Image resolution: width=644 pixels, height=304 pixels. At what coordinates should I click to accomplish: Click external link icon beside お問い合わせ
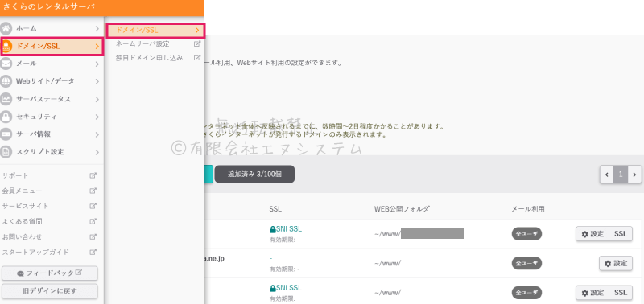pyautogui.click(x=93, y=236)
